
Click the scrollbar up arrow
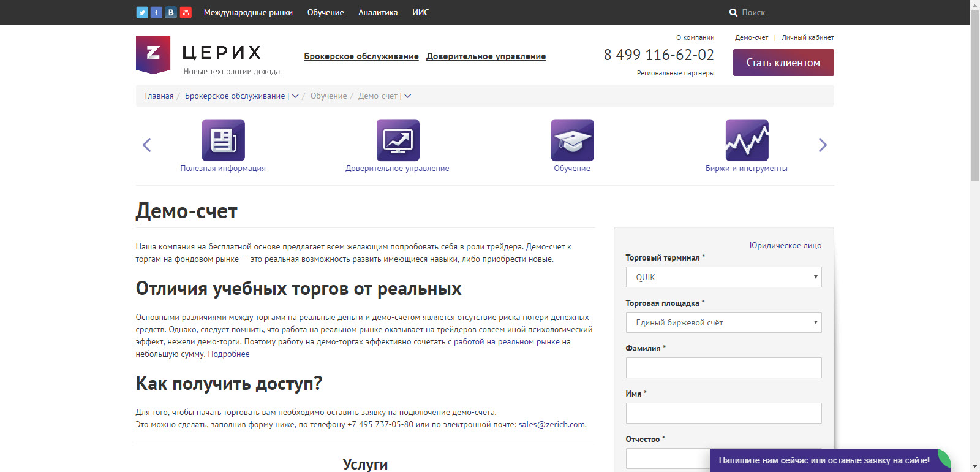click(x=975, y=5)
